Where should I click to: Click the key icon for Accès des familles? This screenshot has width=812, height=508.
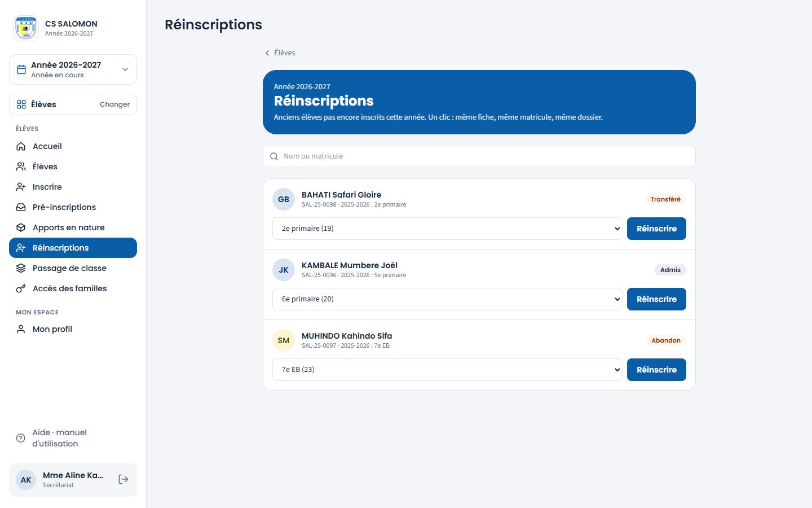[x=21, y=288]
